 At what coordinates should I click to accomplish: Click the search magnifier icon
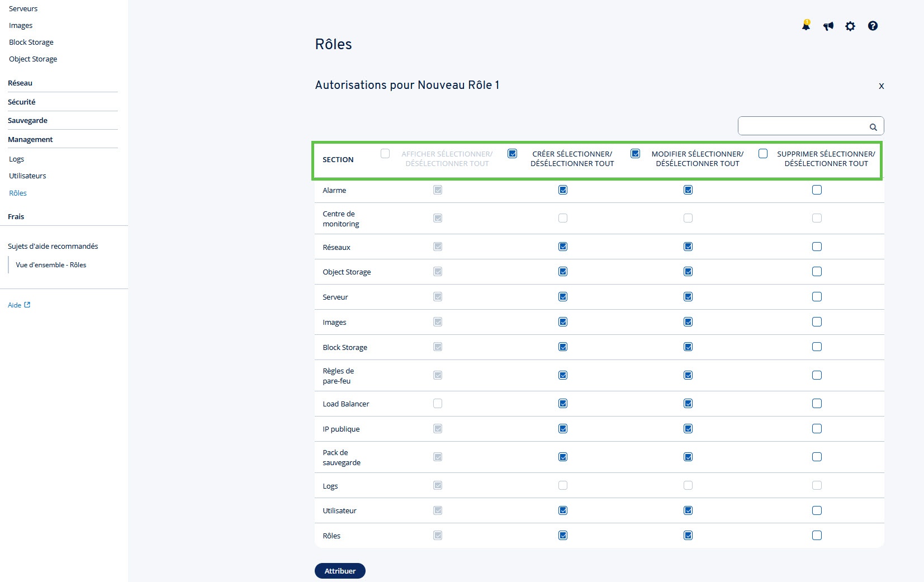click(x=873, y=127)
